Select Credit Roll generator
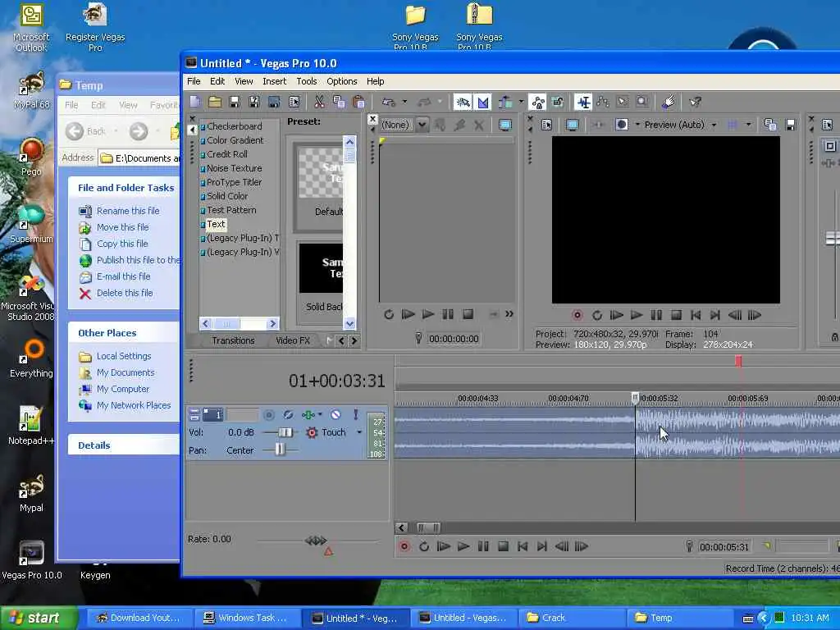840x630 pixels. pos(226,154)
